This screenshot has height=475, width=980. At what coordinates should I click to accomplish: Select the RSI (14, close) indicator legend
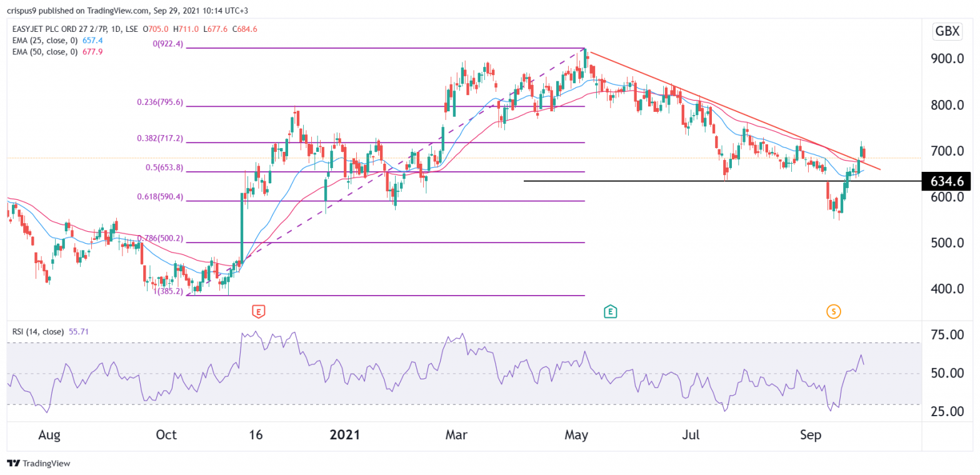click(38, 332)
